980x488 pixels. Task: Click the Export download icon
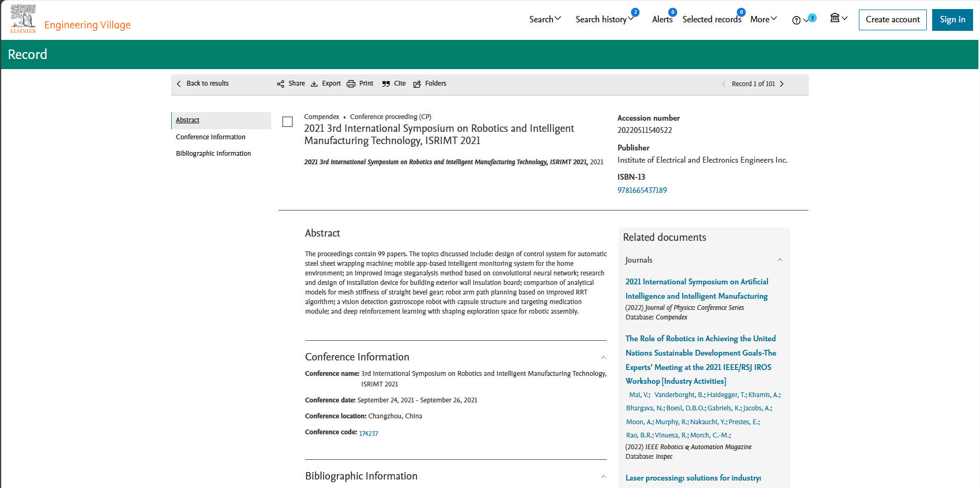coord(314,84)
